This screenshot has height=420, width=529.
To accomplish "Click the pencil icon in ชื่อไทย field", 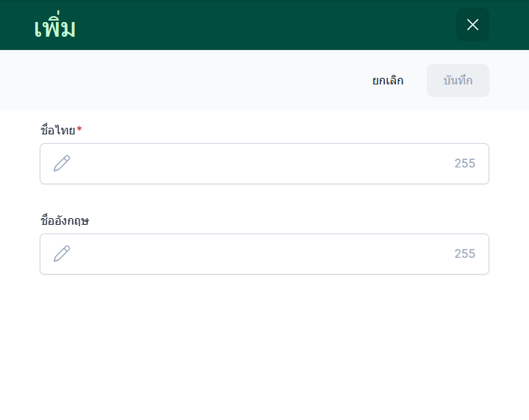I will 62,164.
